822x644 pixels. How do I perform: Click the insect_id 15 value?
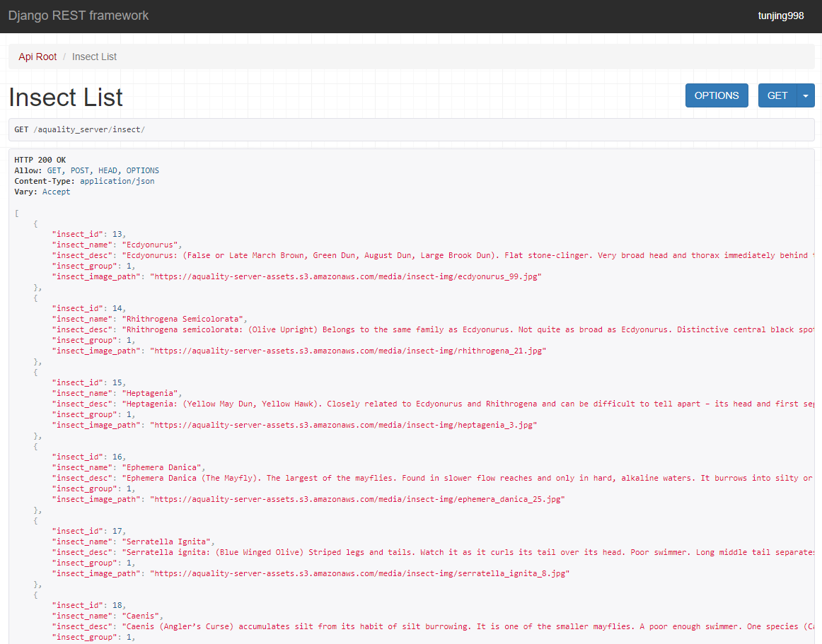pos(117,382)
